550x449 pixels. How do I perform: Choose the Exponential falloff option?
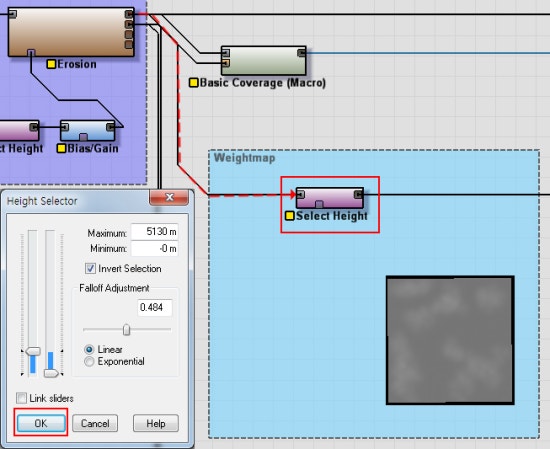pos(89,361)
